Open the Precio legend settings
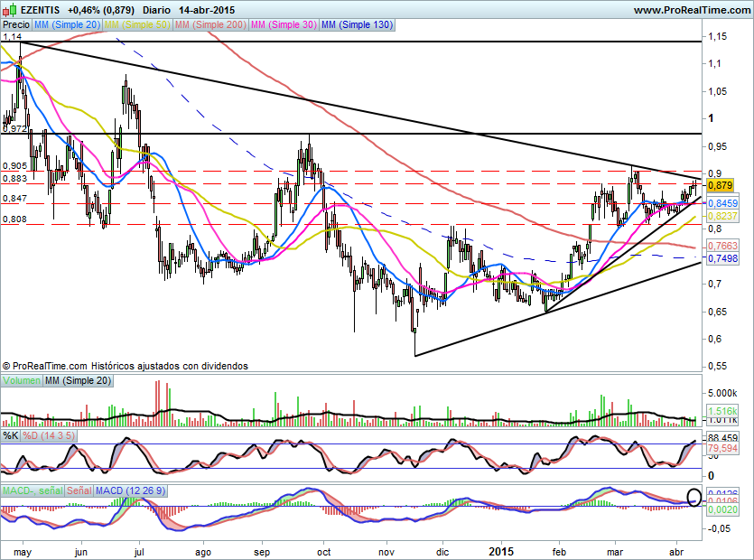This screenshot has height=560, width=754. tap(15, 25)
